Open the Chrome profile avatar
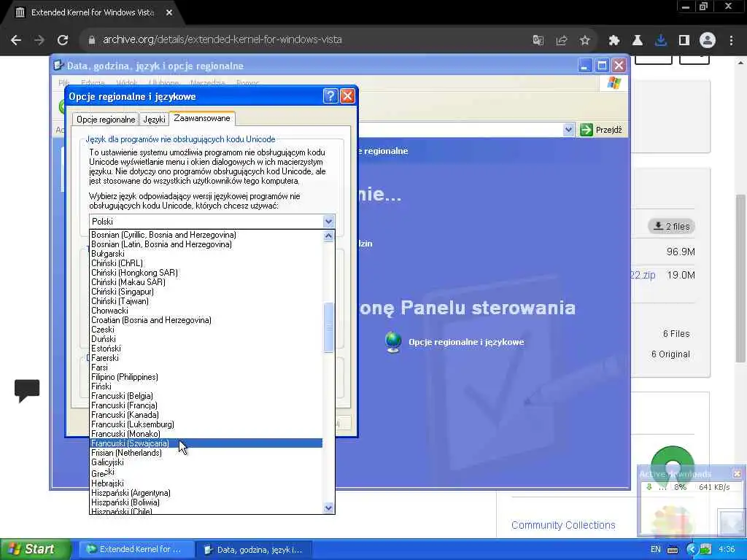Image resolution: width=747 pixels, height=560 pixels. pos(708,40)
